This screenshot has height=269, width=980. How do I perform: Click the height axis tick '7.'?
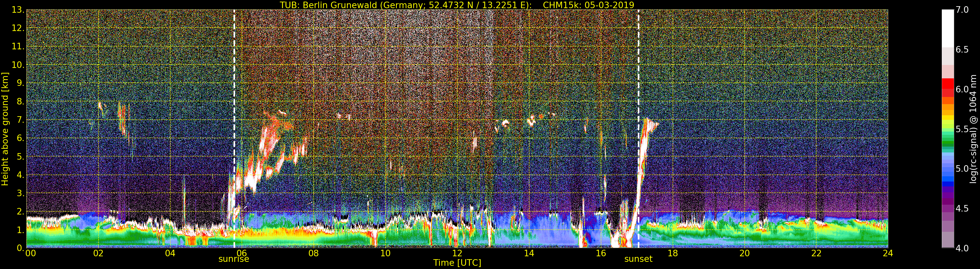(20, 120)
